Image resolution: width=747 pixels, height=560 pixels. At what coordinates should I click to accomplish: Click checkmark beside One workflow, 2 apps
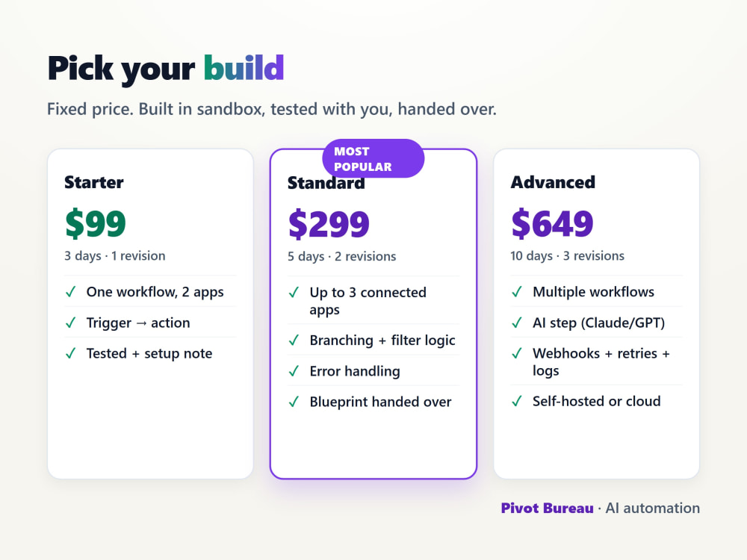pos(70,292)
